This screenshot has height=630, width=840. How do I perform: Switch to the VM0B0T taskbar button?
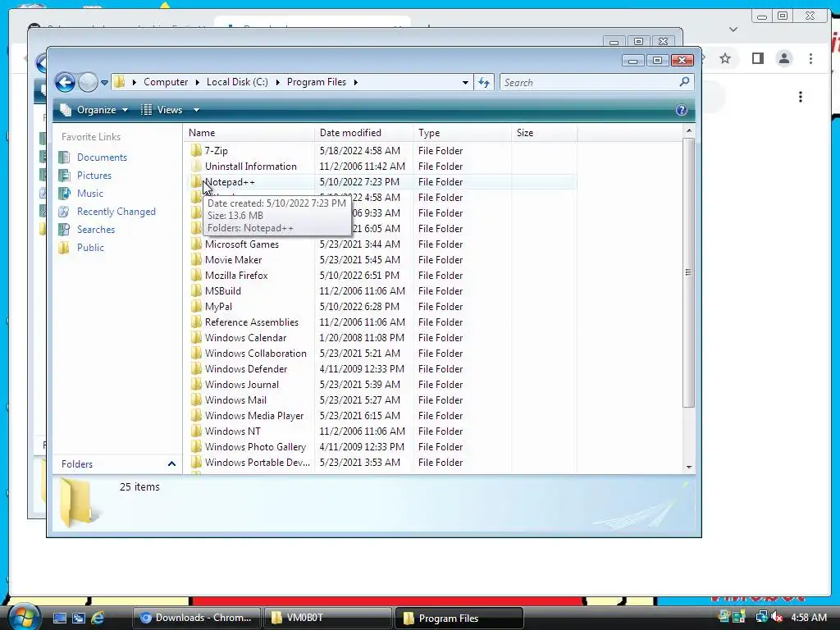(x=327, y=618)
